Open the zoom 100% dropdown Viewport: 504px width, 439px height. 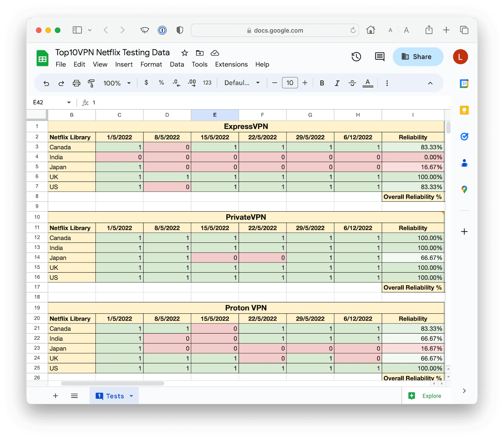coord(117,83)
